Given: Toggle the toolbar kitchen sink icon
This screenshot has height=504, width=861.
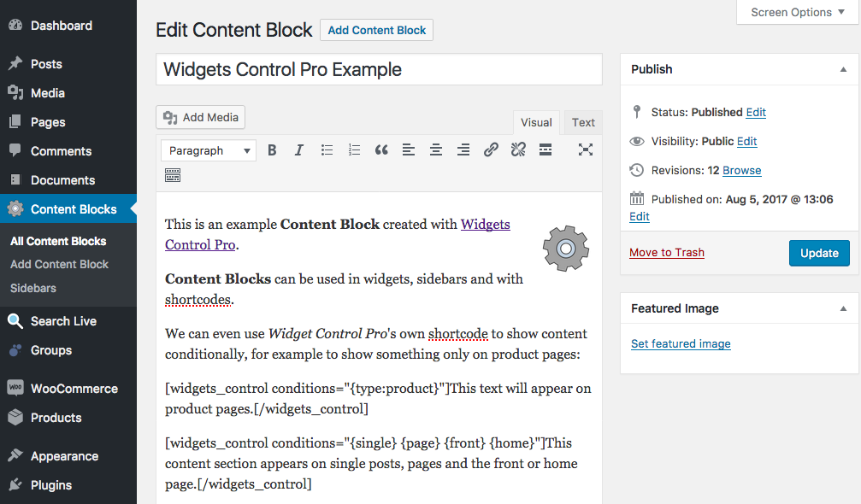Looking at the screenshot, I should (173, 175).
